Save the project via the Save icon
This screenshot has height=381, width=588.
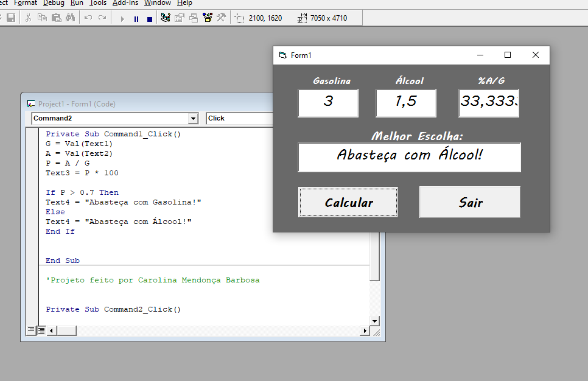point(10,18)
